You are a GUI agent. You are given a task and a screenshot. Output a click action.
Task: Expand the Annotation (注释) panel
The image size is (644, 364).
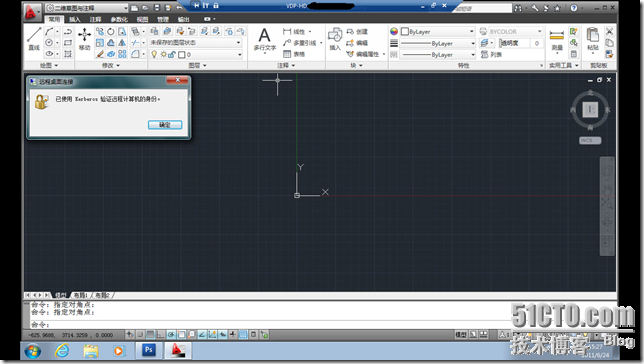click(x=286, y=65)
